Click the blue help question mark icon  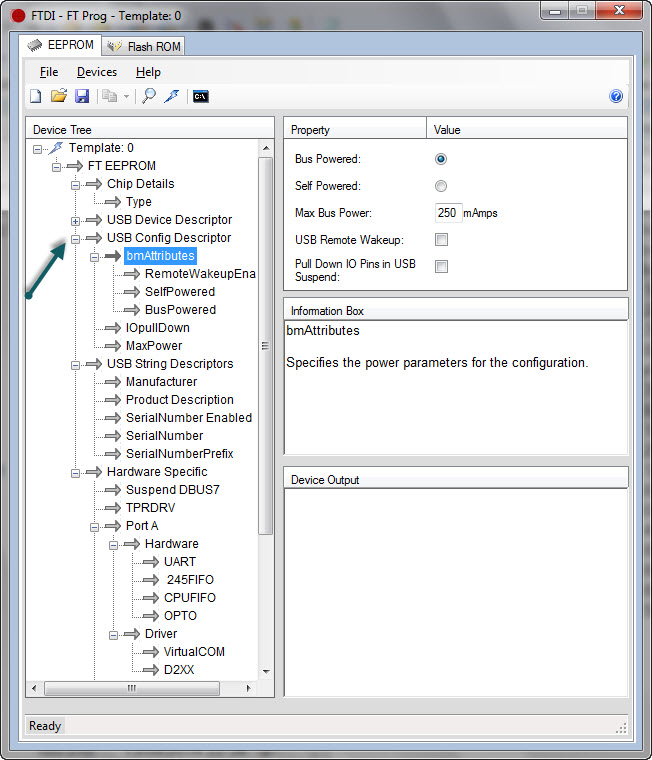pyautogui.click(x=616, y=96)
